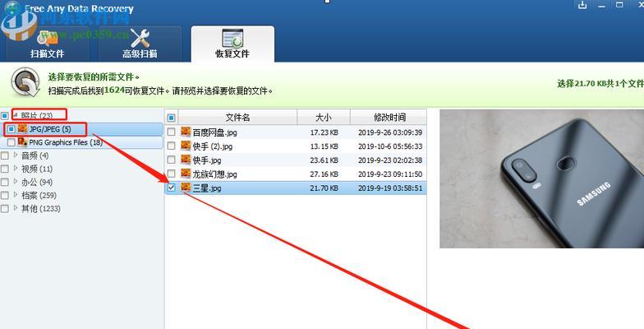Select the 音频 (4) category label
Viewport: 644px width, 329px height.
(34, 156)
